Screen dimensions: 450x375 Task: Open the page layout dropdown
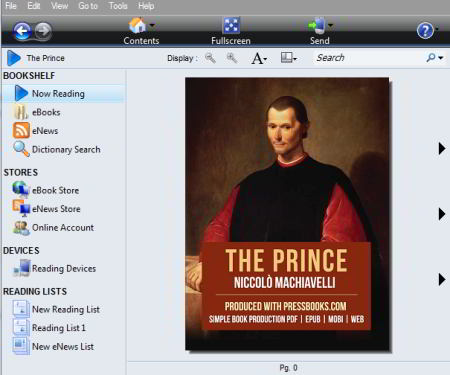[x=289, y=58]
